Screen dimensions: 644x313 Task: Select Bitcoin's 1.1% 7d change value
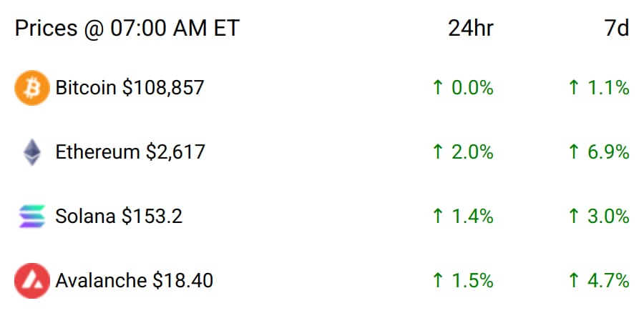[x=608, y=88]
